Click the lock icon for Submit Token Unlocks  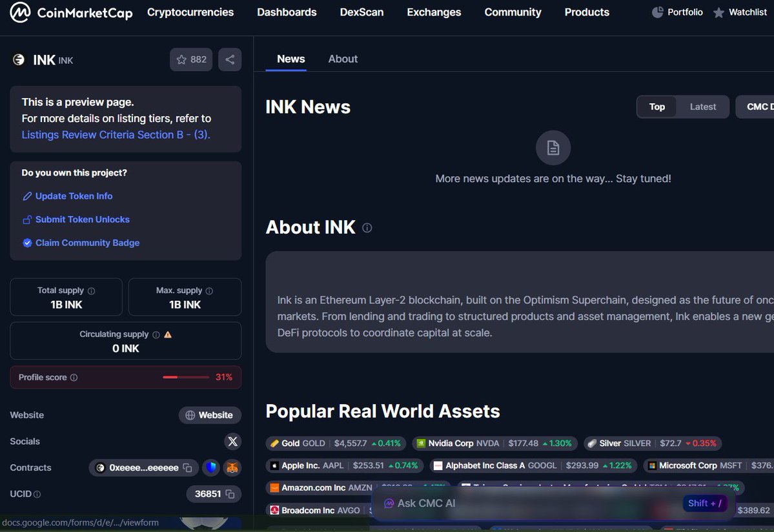click(x=27, y=220)
